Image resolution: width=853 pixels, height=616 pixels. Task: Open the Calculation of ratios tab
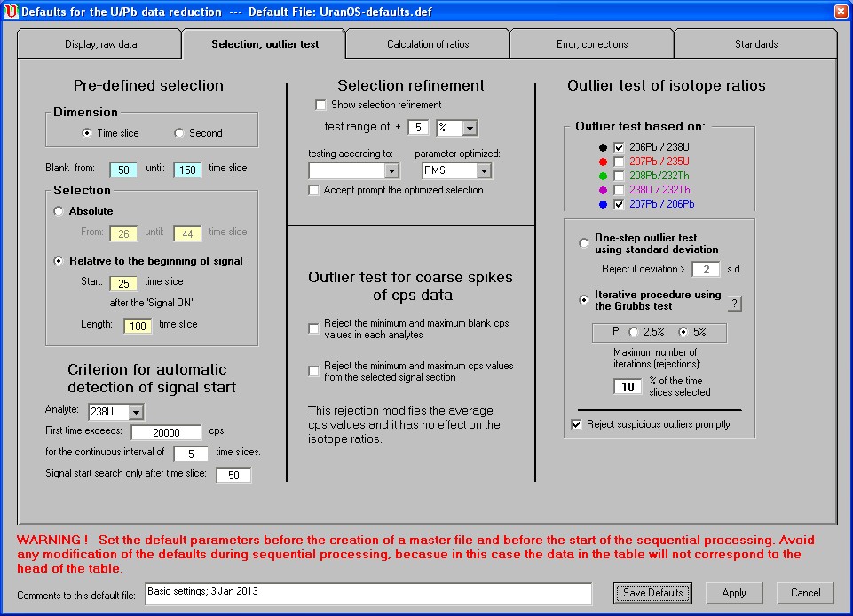pos(428,44)
